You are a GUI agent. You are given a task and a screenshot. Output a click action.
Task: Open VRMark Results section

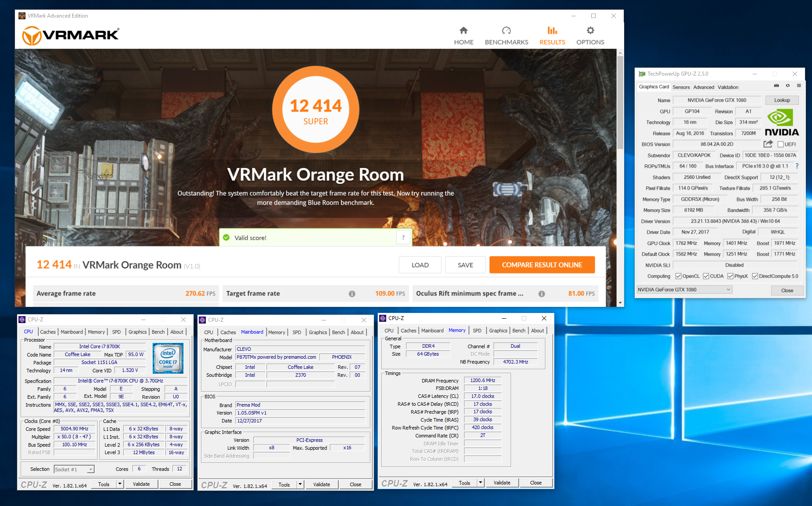click(552, 36)
